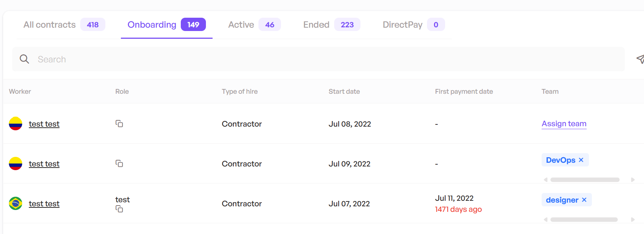Image resolution: width=644 pixels, height=234 pixels.
Task: Open the Active contracts tab
Action: click(254, 25)
